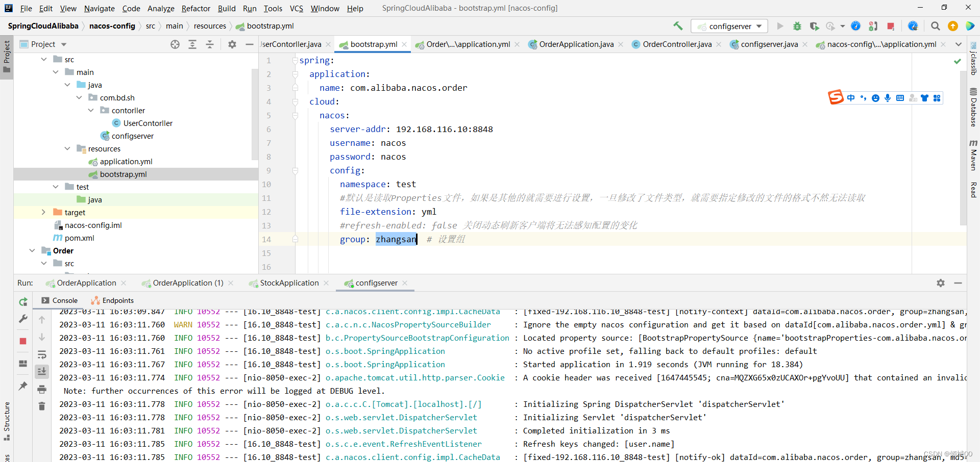Click the resources breadcrumb in the navigation bar
This screenshot has height=462, width=980.
click(x=210, y=26)
